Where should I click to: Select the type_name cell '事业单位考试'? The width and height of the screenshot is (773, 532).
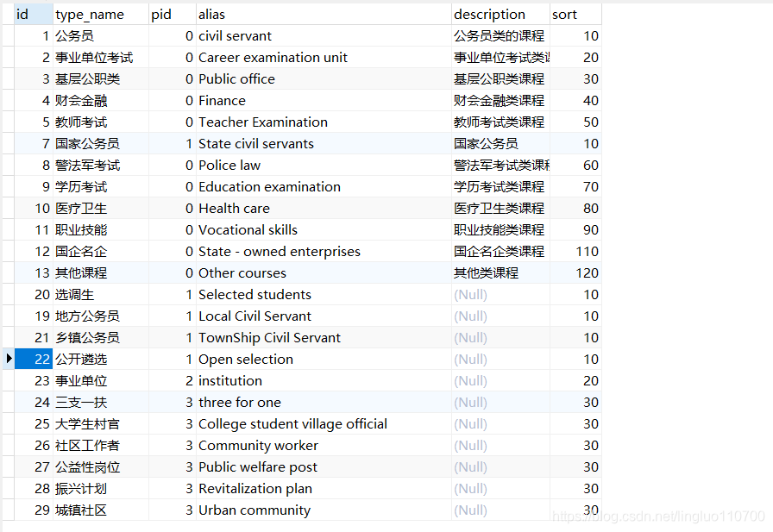pos(101,58)
